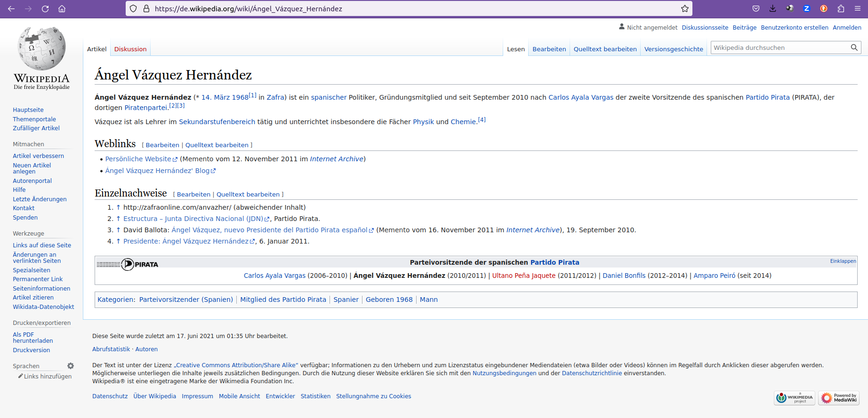This screenshot has height=418, width=868.
Task: Open the Quelltext bearbeiten tab
Action: [605, 49]
